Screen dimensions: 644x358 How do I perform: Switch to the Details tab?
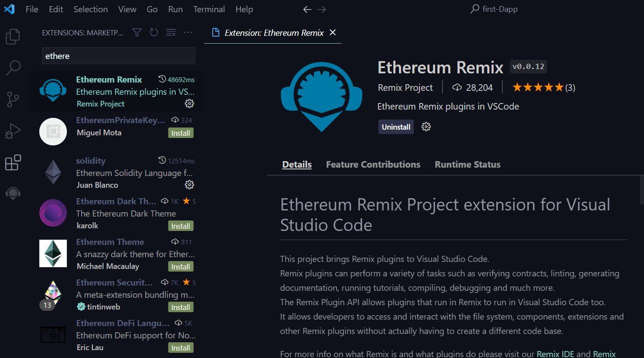(x=297, y=165)
